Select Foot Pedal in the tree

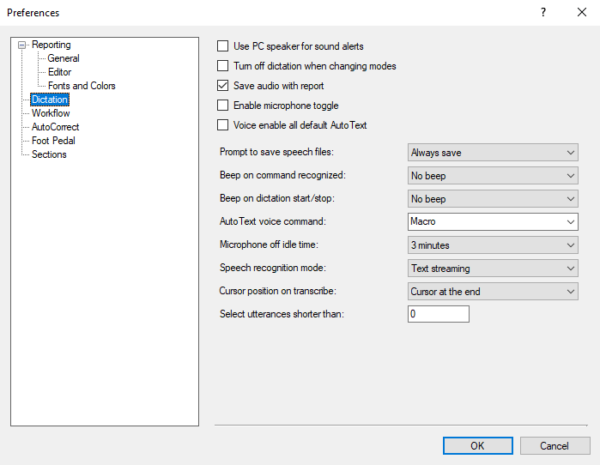click(53, 141)
